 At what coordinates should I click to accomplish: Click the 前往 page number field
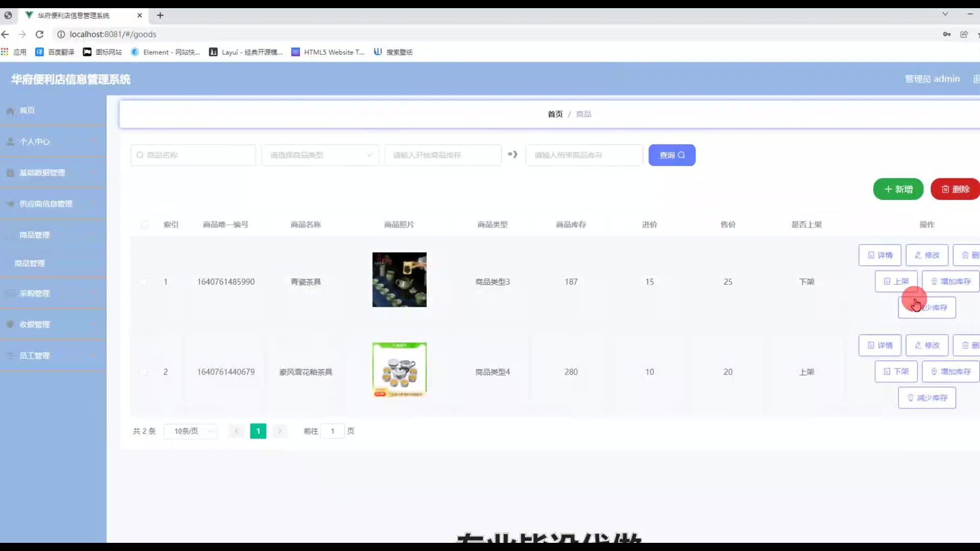(x=332, y=431)
